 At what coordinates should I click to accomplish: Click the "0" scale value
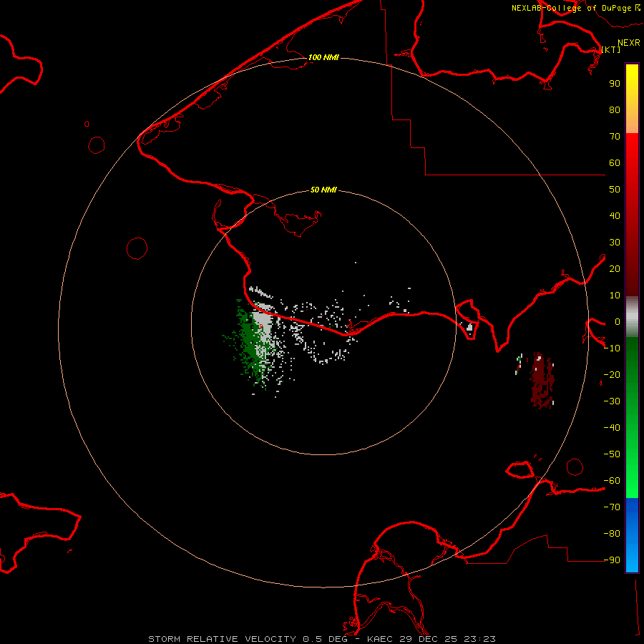618,322
